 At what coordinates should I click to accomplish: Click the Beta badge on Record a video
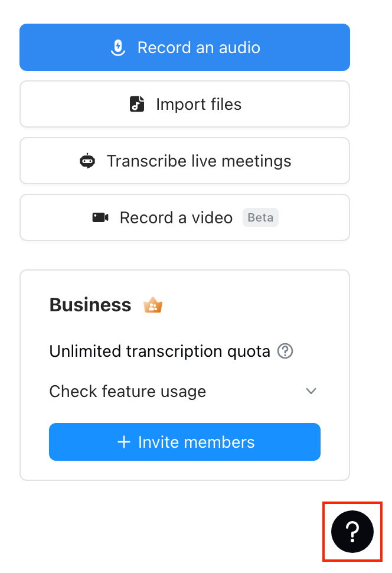(260, 217)
